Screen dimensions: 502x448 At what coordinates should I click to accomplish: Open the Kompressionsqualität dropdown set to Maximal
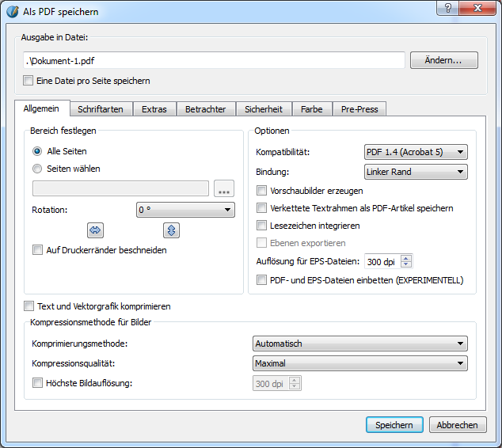(359, 363)
